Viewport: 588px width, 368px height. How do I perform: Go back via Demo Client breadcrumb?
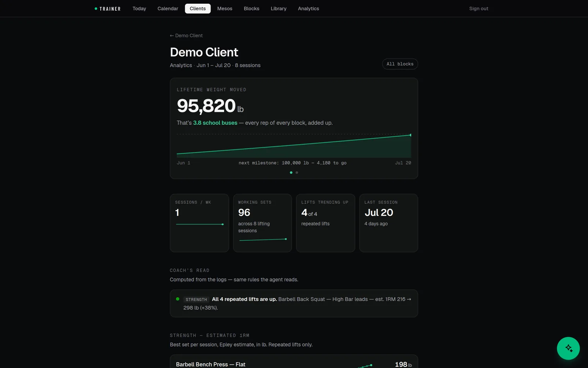click(186, 35)
